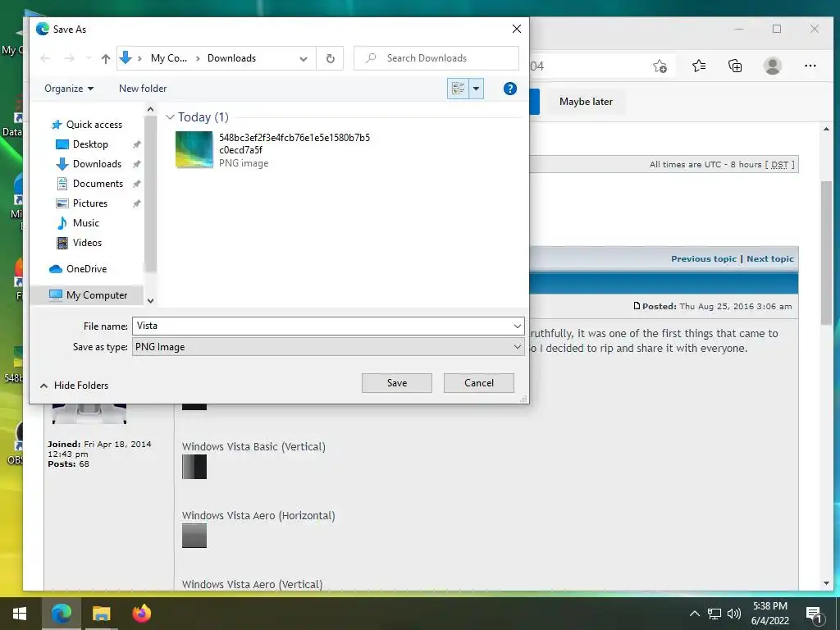Click the address bar Downloads folder icon
Image resolution: width=840 pixels, height=630 pixels.
pyautogui.click(x=126, y=58)
